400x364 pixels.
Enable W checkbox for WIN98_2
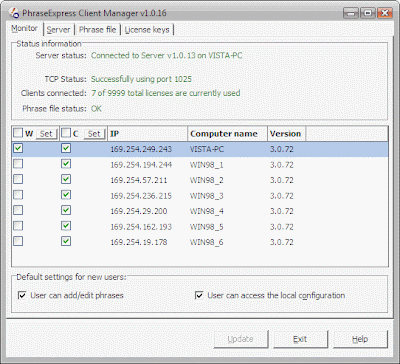(x=18, y=179)
